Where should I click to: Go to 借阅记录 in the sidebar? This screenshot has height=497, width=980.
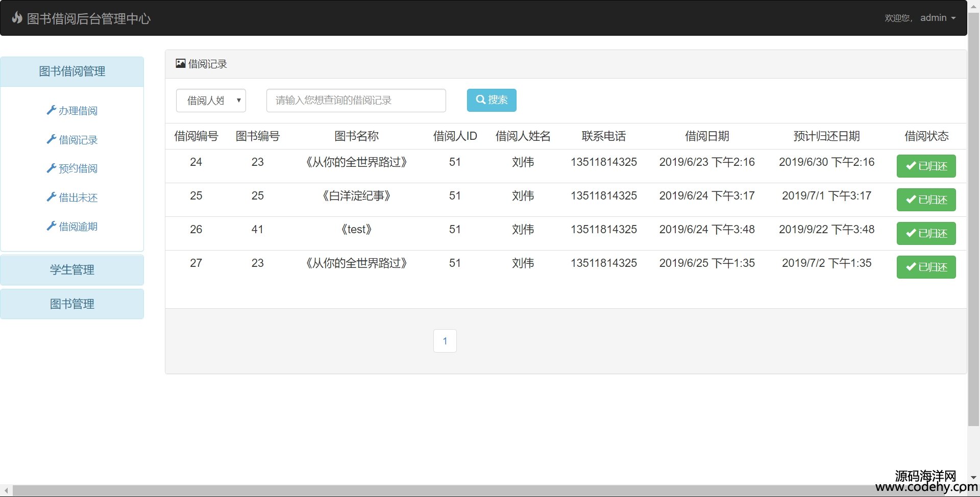click(x=78, y=140)
